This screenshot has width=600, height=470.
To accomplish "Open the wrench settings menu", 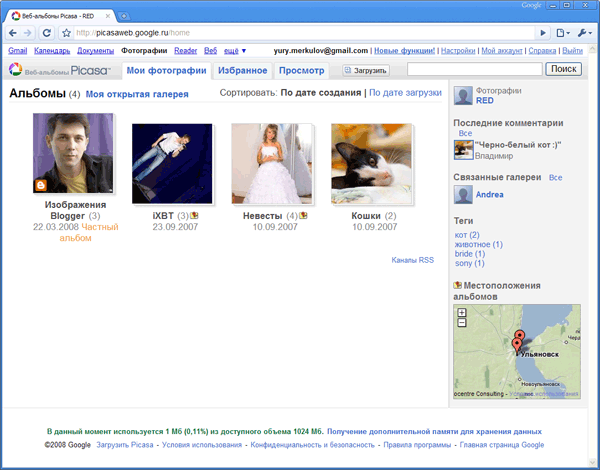I will click(585, 33).
